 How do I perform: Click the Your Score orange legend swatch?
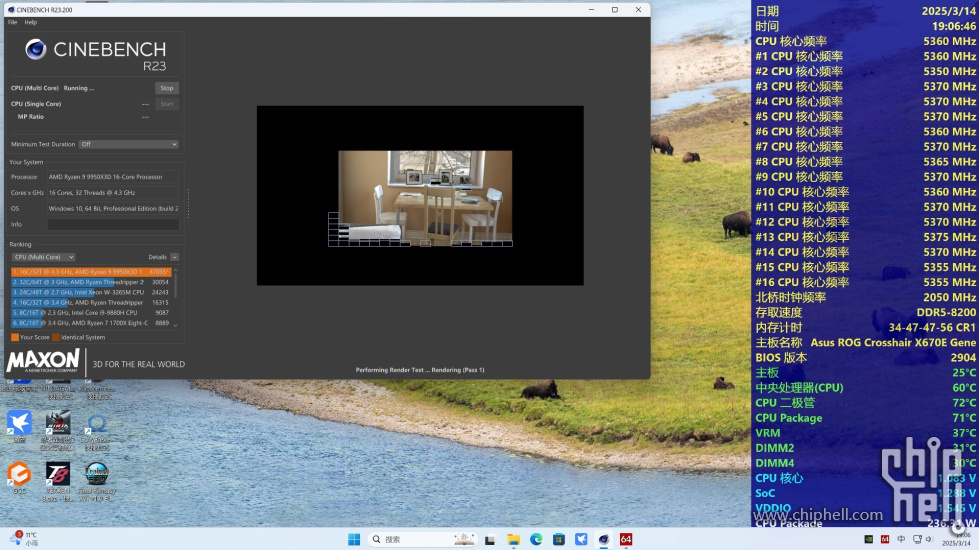point(15,337)
